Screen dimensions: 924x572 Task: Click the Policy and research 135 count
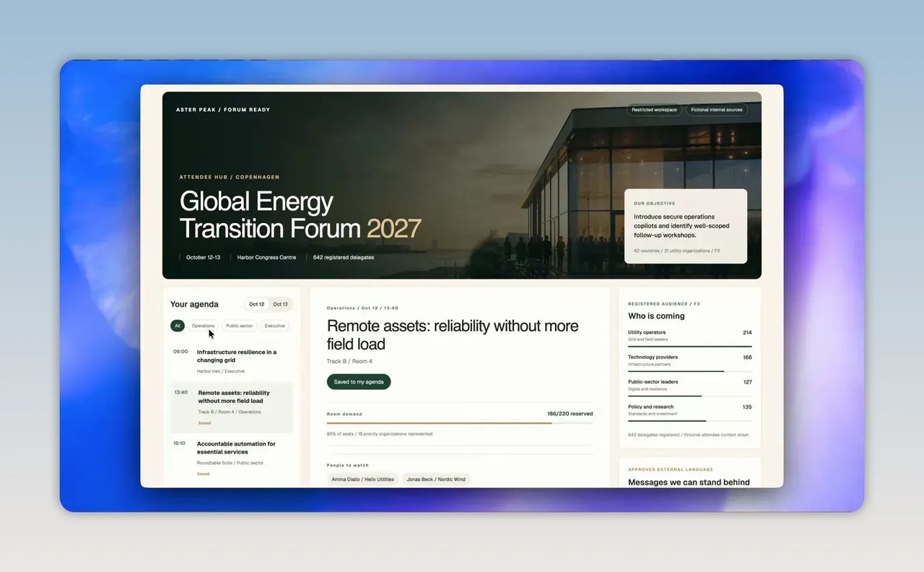click(x=747, y=407)
